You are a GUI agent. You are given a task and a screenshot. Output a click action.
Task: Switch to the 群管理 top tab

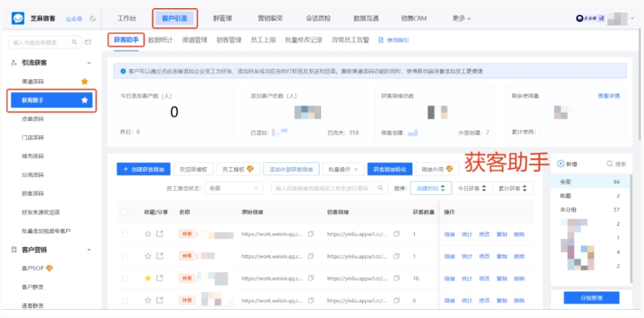(x=223, y=19)
